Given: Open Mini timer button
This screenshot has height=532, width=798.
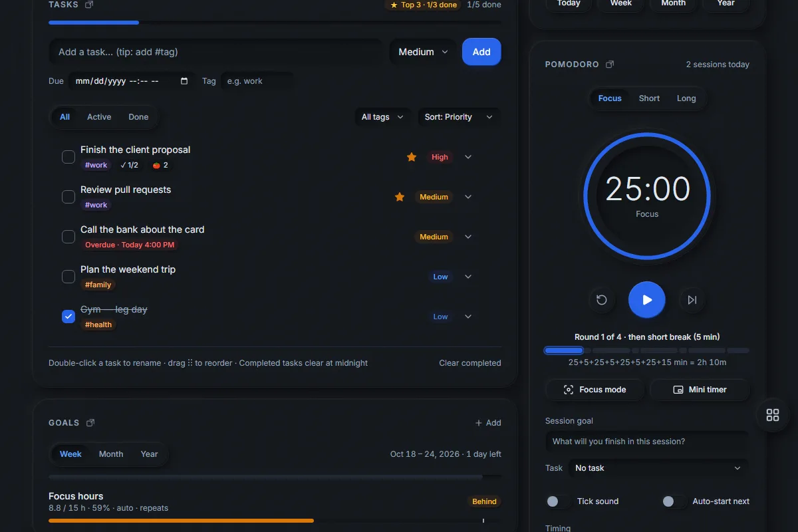Looking at the screenshot, I should click(700, 390).
